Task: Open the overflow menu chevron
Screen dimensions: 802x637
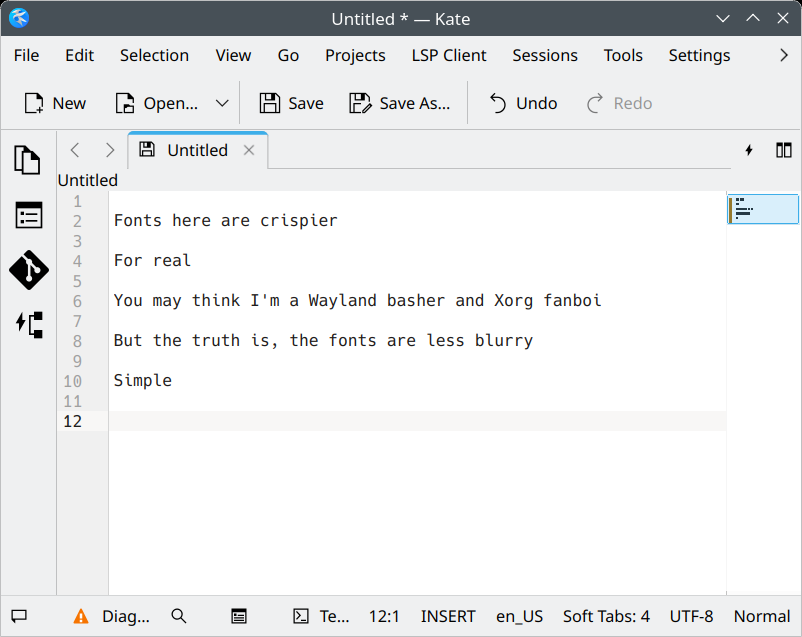Action: (784, 56)
